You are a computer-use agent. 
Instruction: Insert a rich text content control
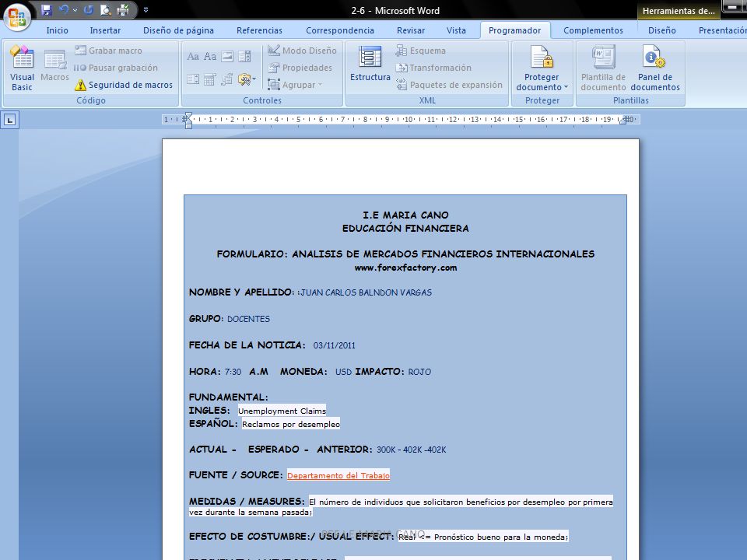pyautogui.click(x=193, y=57)
